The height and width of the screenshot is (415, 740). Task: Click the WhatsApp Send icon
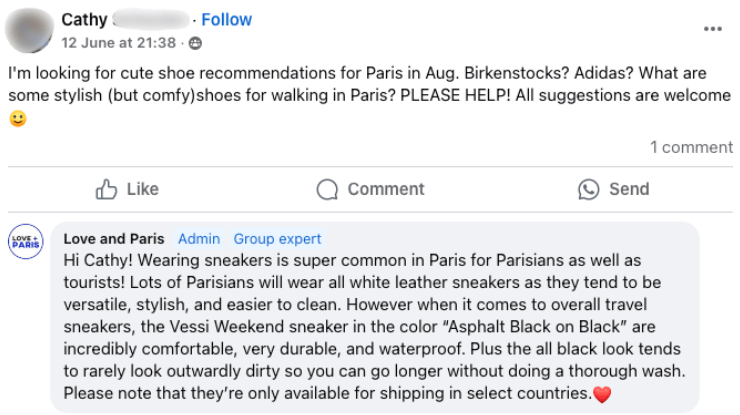click(x=589, y=189)
